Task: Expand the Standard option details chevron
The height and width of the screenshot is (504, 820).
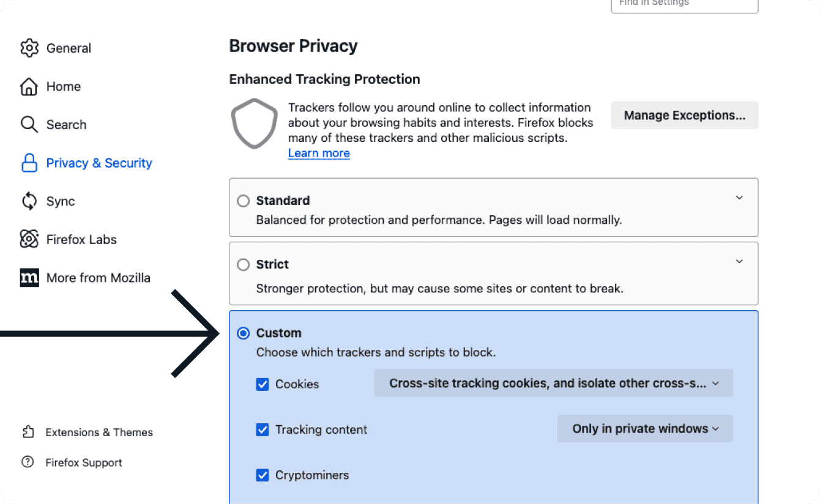Action: [739, 198]
